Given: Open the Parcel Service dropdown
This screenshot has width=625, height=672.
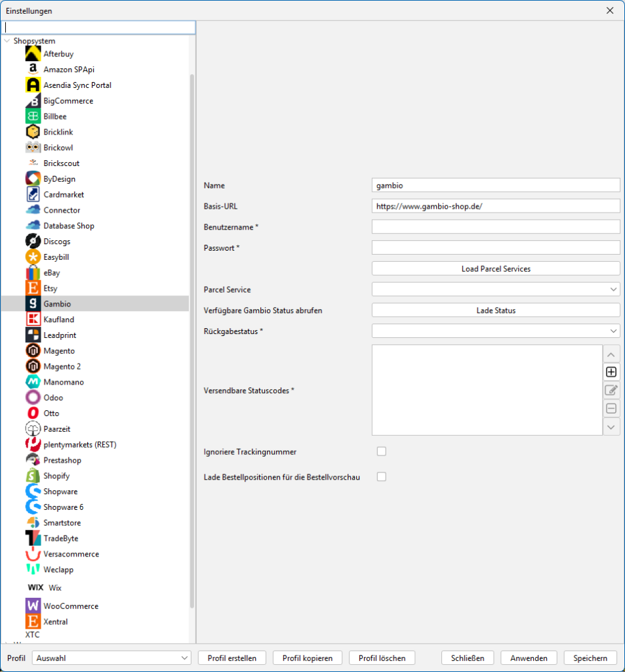Looking at the screenshot, I should point(495,289).
